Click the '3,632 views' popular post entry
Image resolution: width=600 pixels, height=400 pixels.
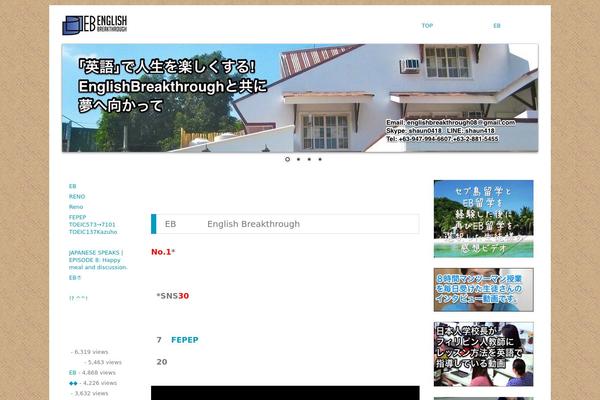(90, 393)
